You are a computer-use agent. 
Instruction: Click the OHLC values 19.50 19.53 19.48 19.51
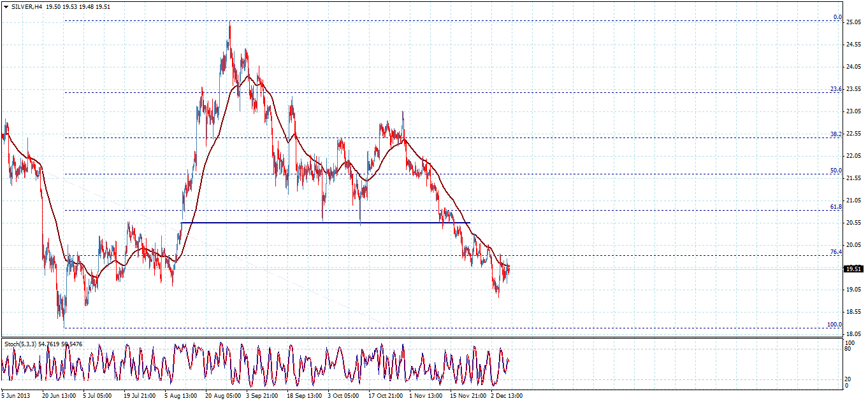pos(77,6)
